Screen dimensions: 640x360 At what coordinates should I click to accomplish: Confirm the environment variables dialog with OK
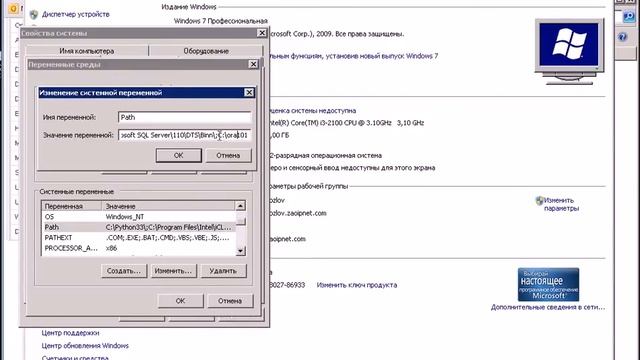click(180, 301)
